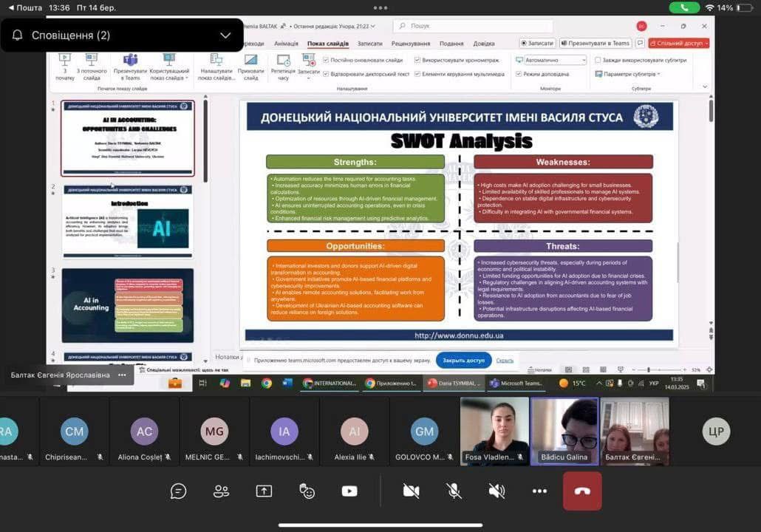Click the Hide Slide icon
The width and height of the screenshot is (761, 532).
pyautogui.click(x=251, y=67)
